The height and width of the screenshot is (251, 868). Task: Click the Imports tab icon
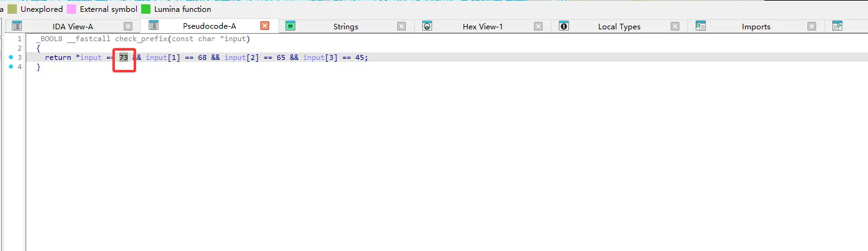(701, 26)
